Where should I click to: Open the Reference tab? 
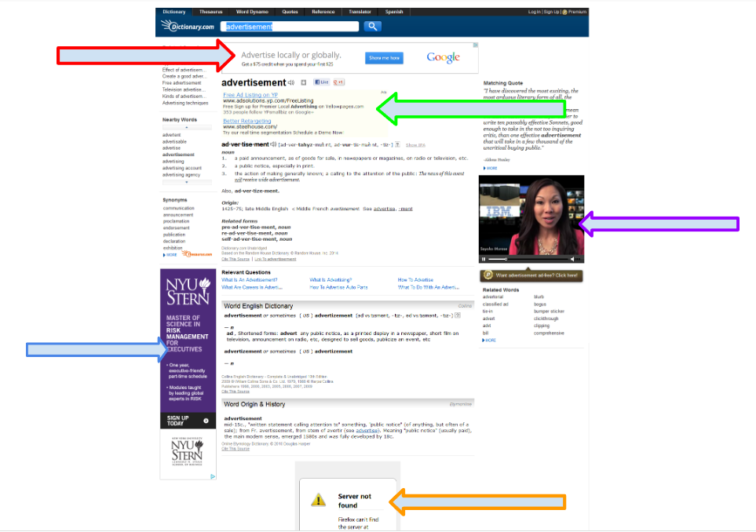coord(323,12)
